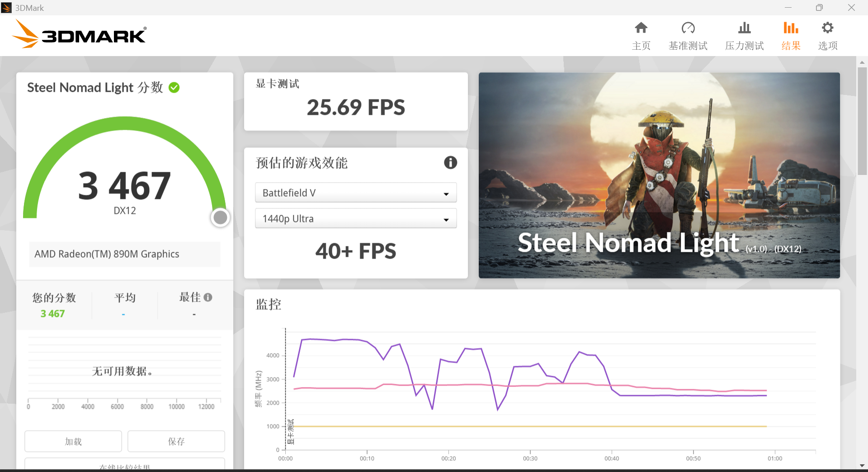Click the 3DMark logo
The height and width of the screenshot is (472, 868).
(79, 34)
